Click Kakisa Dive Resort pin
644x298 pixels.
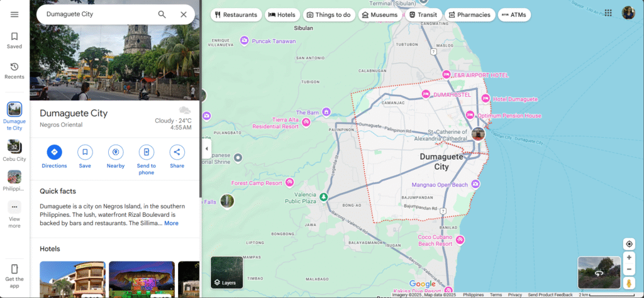coord(448,290)
